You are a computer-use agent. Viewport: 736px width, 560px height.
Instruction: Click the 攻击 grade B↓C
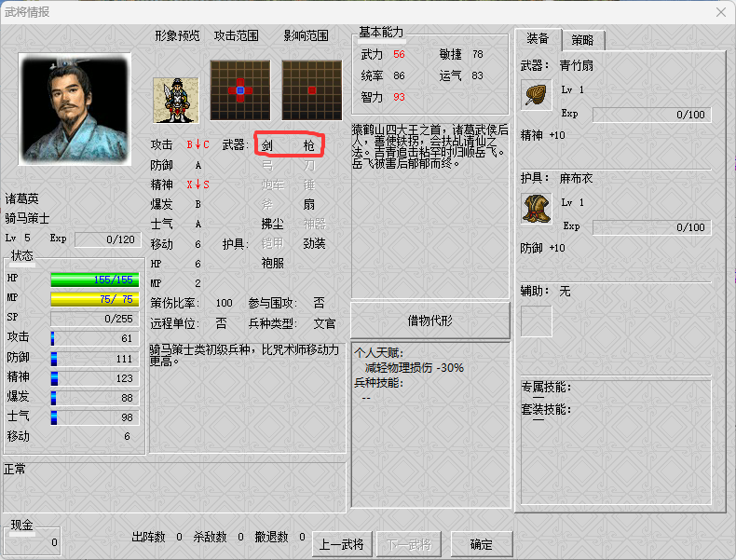point(198,145)
